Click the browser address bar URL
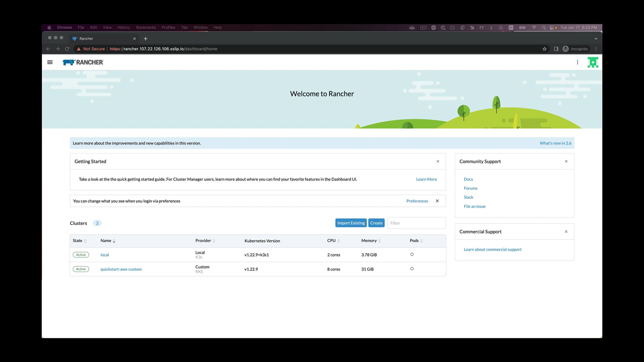This screenshot has width=644, height=362. point(163,49)
